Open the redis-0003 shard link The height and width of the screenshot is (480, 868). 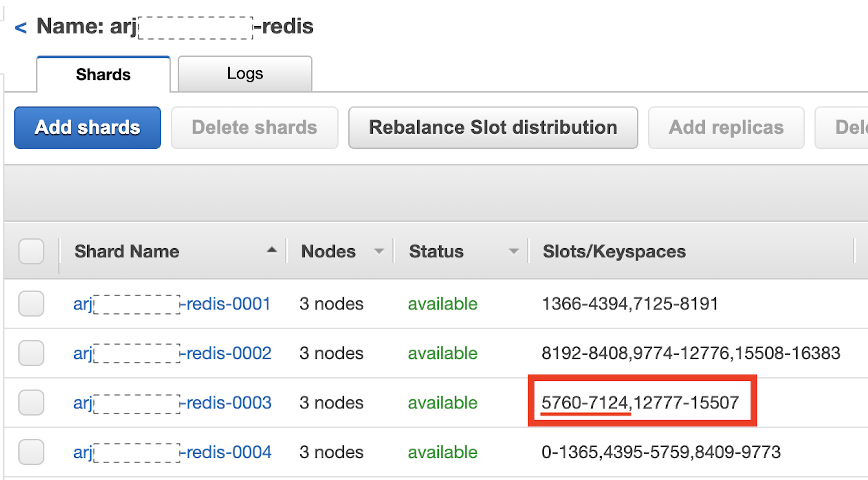click(172, 403)
